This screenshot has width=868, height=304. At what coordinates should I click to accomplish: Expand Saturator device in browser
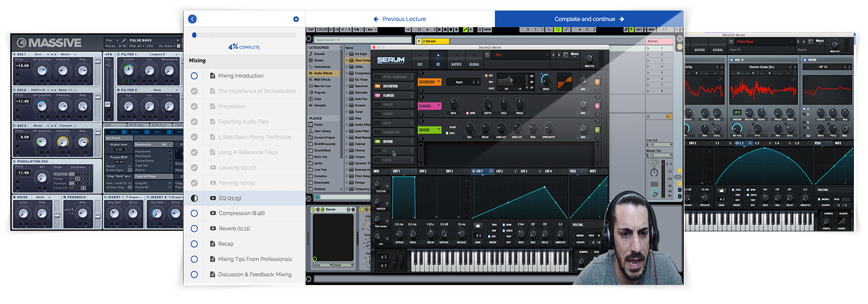[347, 93]
